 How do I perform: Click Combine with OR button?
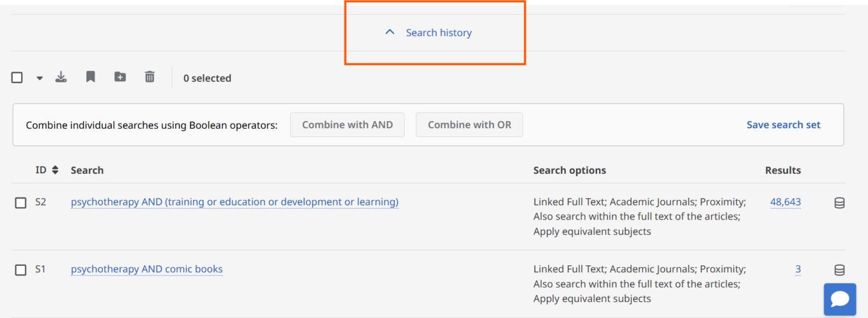(x=470, y=124)
